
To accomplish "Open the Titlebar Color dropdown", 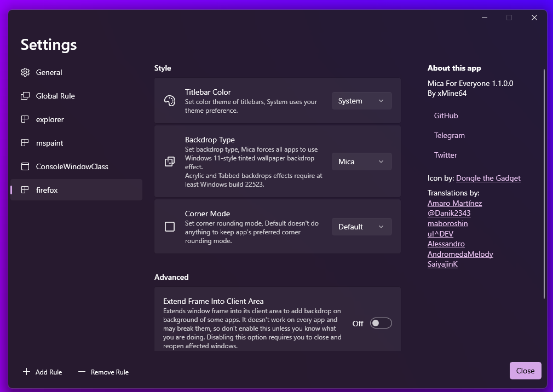I will point(361,101).
